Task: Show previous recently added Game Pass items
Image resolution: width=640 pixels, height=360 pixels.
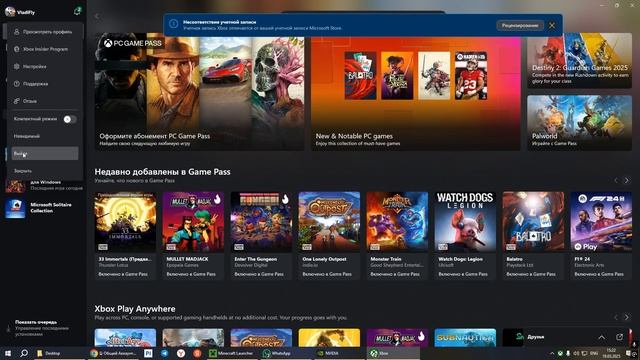Action: coord(616,180)
